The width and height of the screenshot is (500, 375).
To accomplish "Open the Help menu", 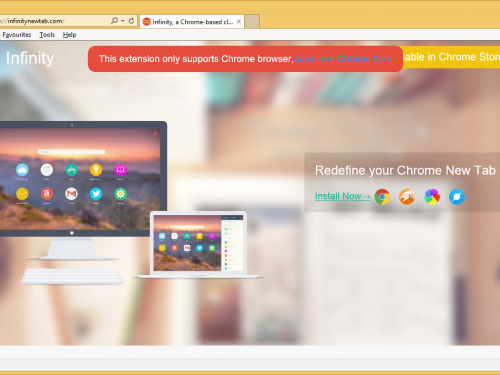I will (69, 35).
